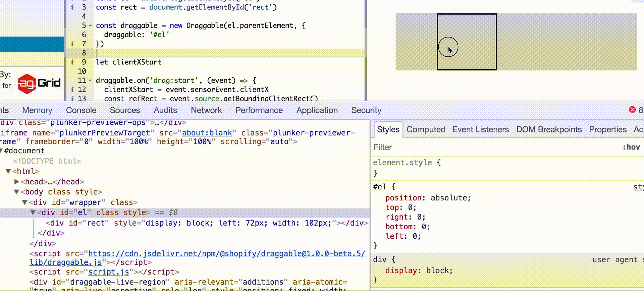Screen dimensions: 644x291
Task: Toggle the :hov element state button
Action: 631,147
